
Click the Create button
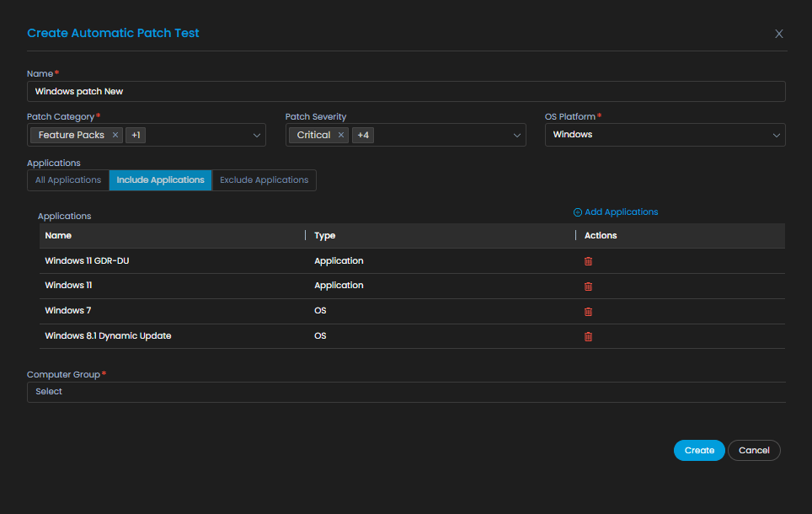click(699, 450)
